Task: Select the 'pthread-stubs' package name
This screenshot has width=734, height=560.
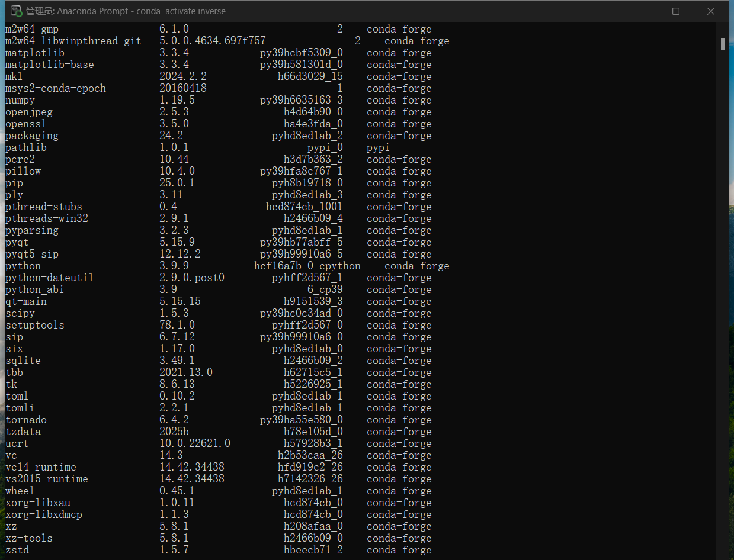Action: 44,207
